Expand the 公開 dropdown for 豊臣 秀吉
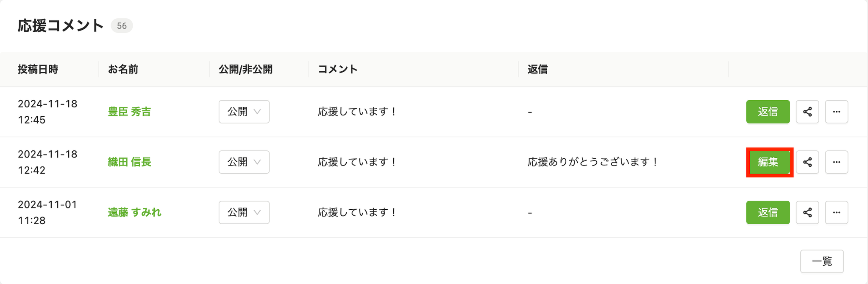This screenshot has height=284, width=868. pos(244,112)
